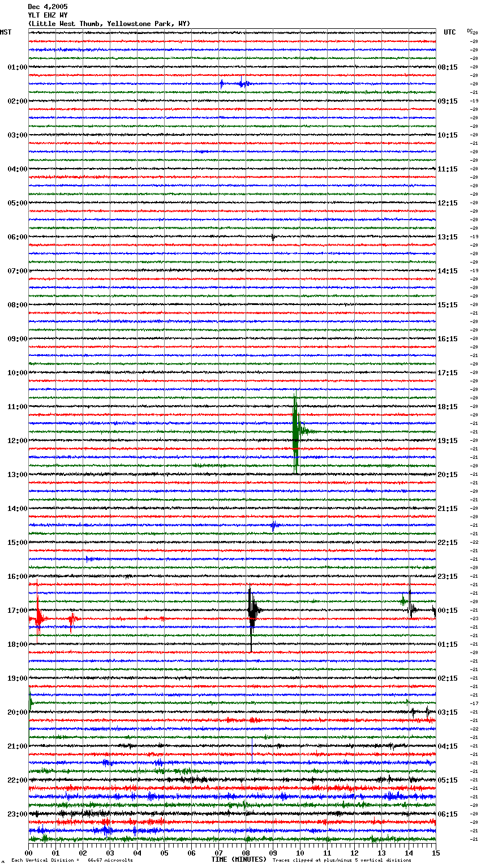Select the '08:00' MST time label

18,305
